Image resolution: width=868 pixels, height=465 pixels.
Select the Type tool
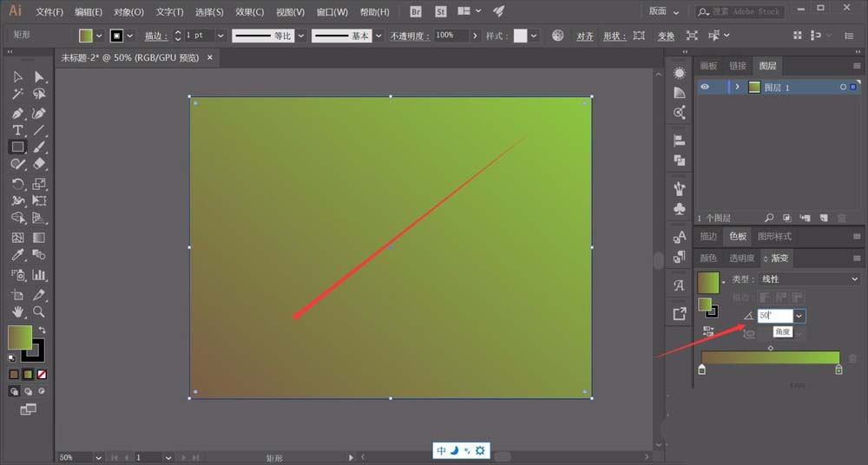tap(17, 131)
